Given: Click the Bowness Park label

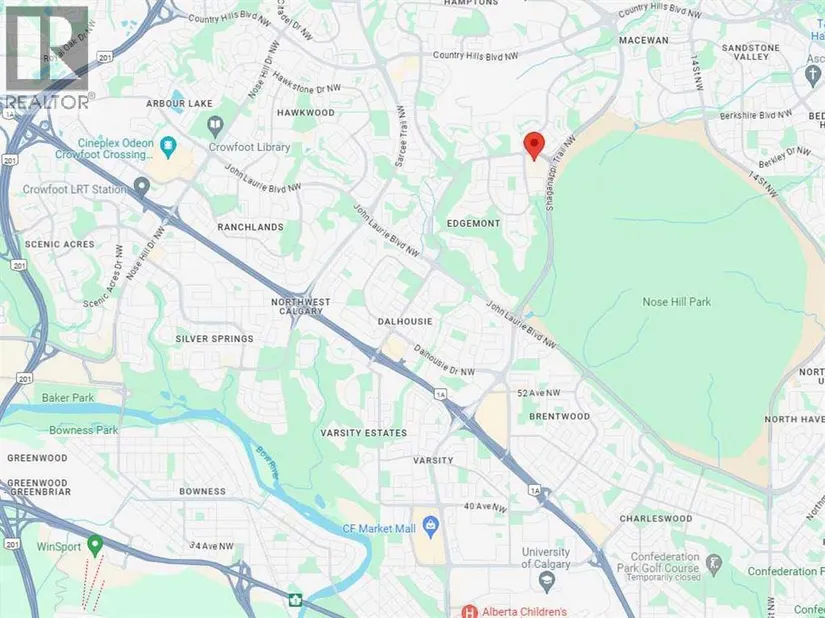Looking at the screenshot, I should click(x=84, y=430).
